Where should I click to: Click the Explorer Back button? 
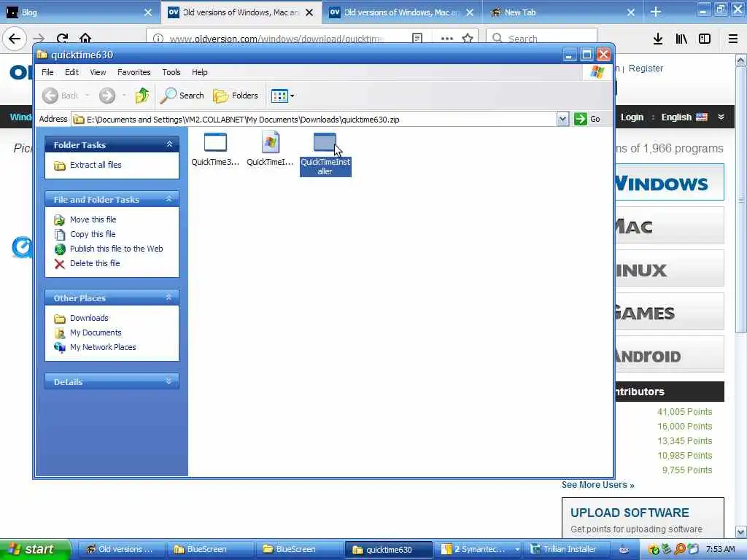60,96
